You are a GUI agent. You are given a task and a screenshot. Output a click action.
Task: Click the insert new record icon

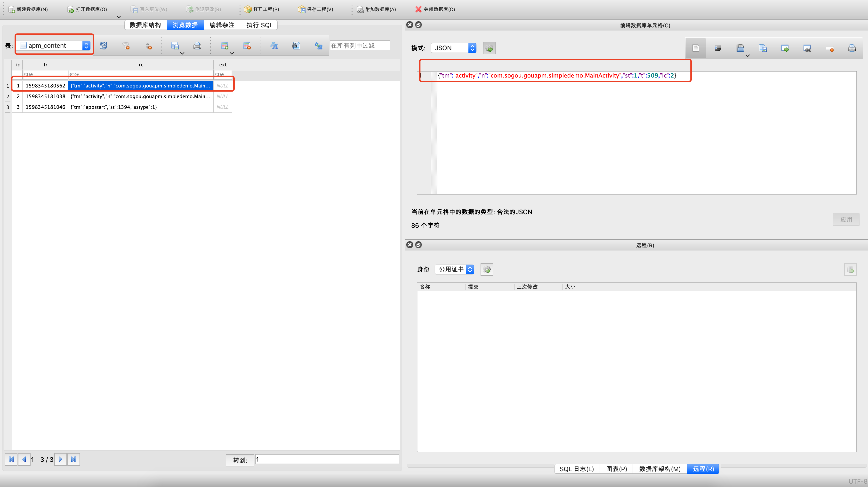[225, 46]
